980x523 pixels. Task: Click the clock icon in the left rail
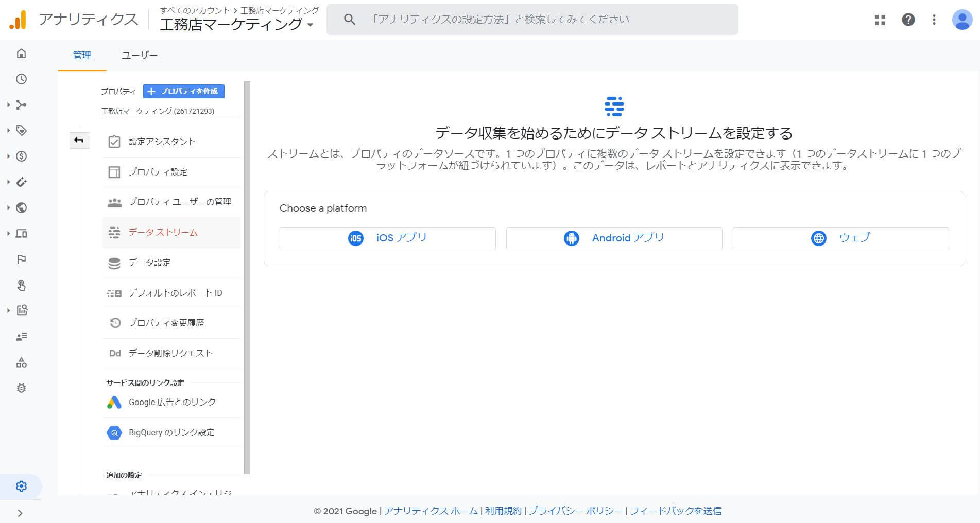(21, 79)
